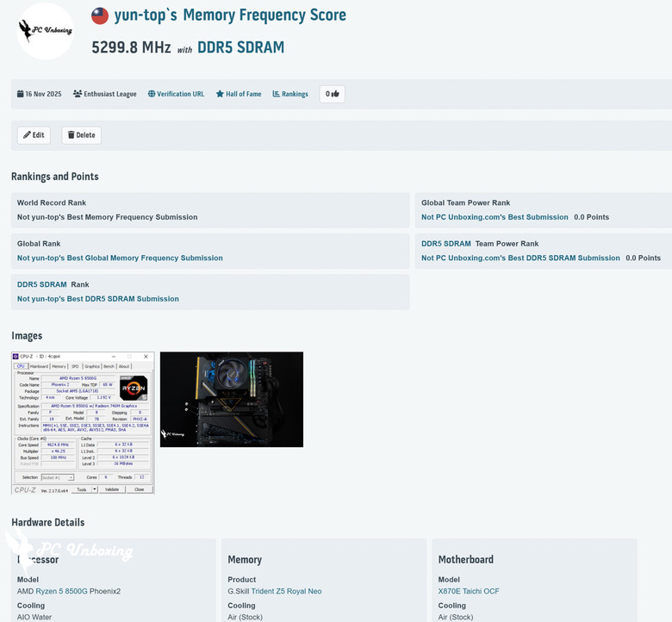Click the Motherboard card heading
This screenshot has width=672, height=622.
click(465, 559)
